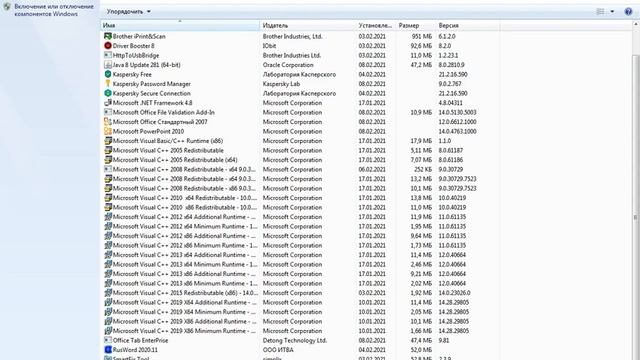Expand the view options dropdown arrow
The width and height of the screenshot is (640, 360).
[x=612, y=11]
